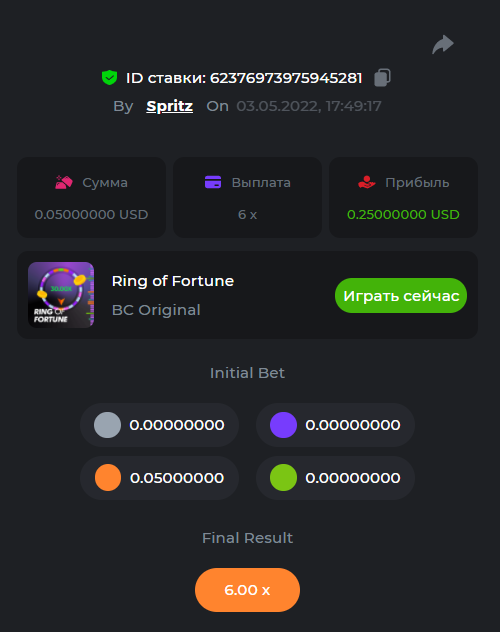This screenshot has width=500, height=632.
Task: Click the BC Original provider label
Action: coord(156,310)
